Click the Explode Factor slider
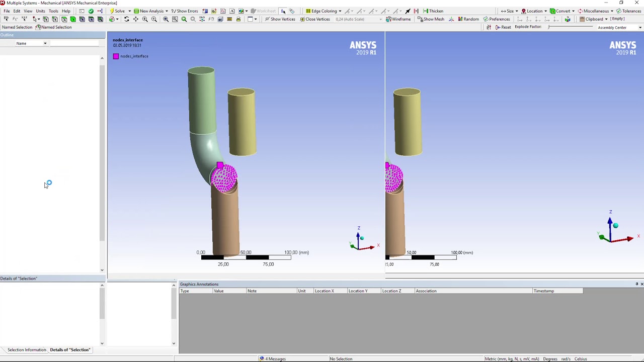Screen dimensions: 644x362 [571, 27]
